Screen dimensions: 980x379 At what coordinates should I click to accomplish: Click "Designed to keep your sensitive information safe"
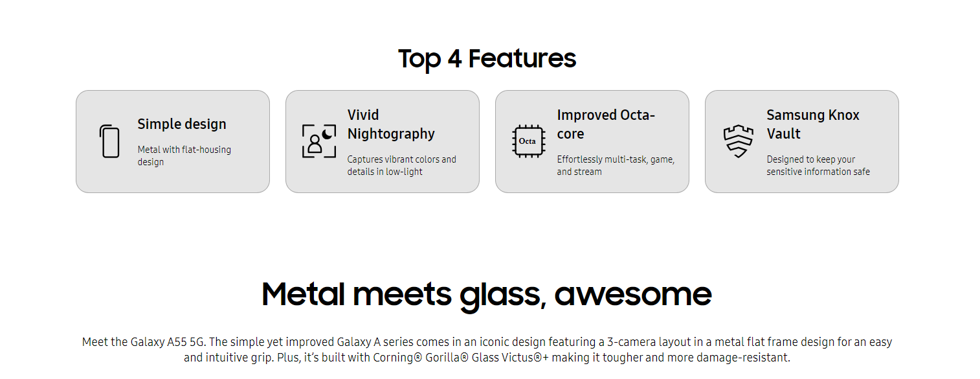(818, 165)
